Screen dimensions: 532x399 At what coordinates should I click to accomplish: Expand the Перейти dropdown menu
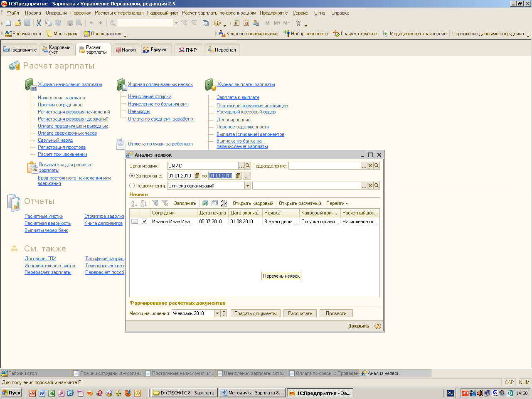pos(337,203)
